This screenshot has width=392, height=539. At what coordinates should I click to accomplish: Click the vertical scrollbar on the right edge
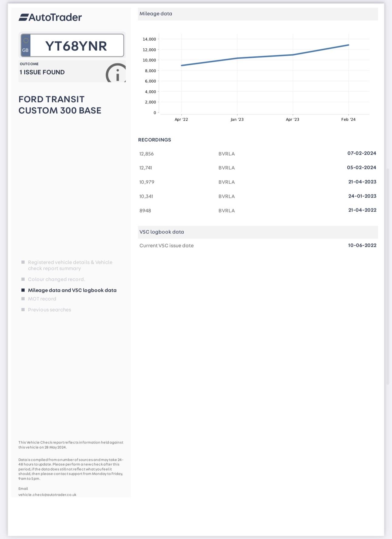tap(388, 277)
